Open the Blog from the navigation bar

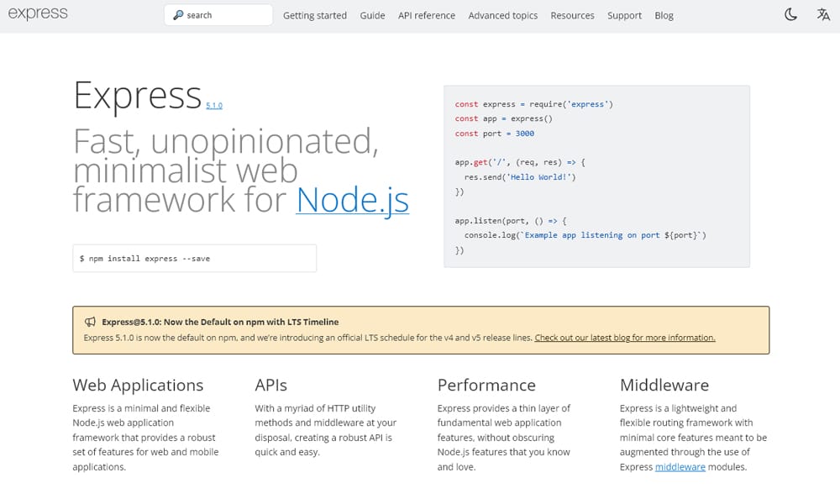point(664,15)
